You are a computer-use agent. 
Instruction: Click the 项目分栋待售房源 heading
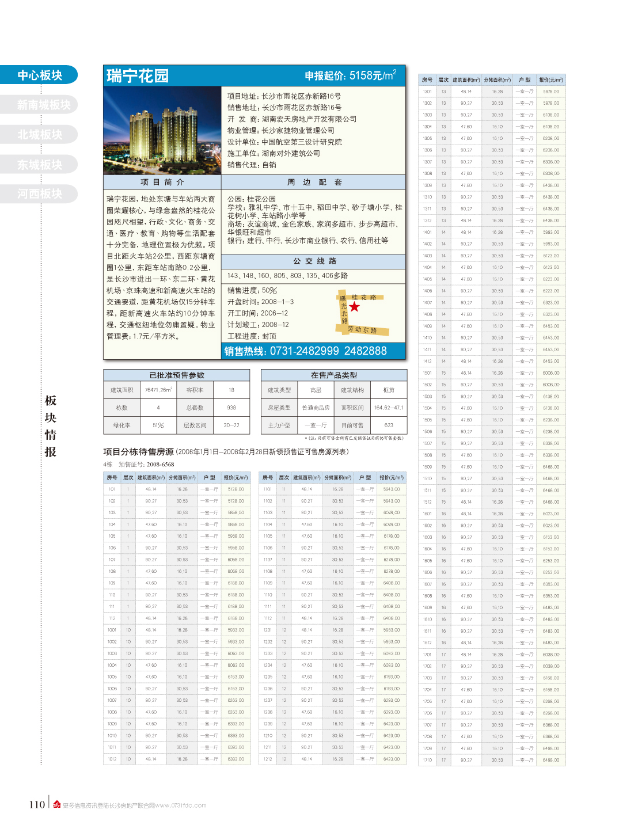[138, 452]
